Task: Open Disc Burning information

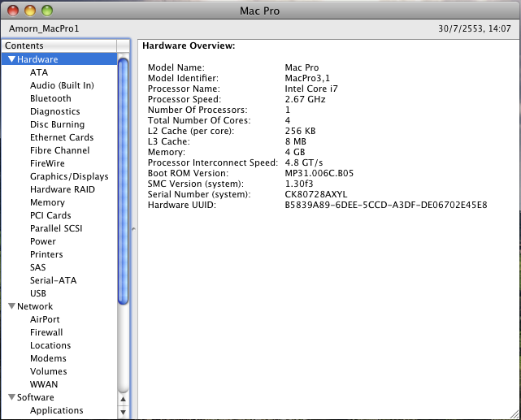Action: pyautogui.click(x=57, y=124)
